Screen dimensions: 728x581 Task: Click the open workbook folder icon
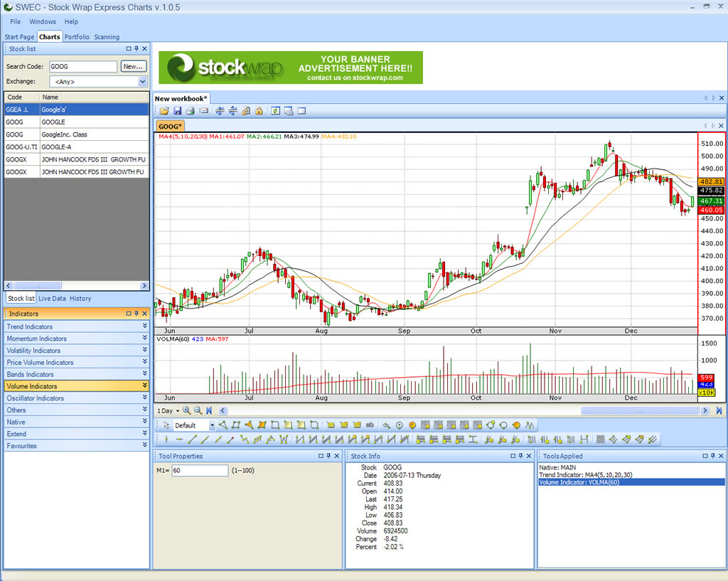click(x=164, y=111)
